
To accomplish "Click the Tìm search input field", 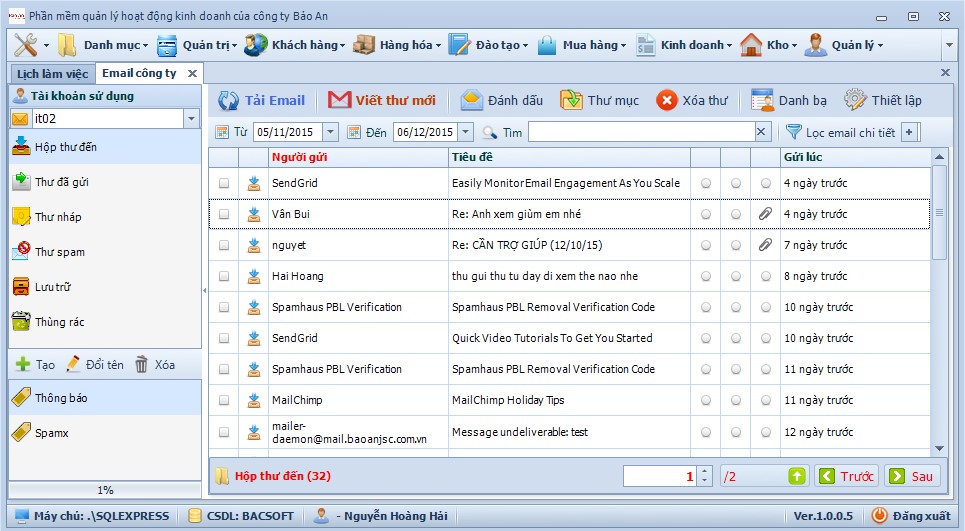I will (640, 132).
